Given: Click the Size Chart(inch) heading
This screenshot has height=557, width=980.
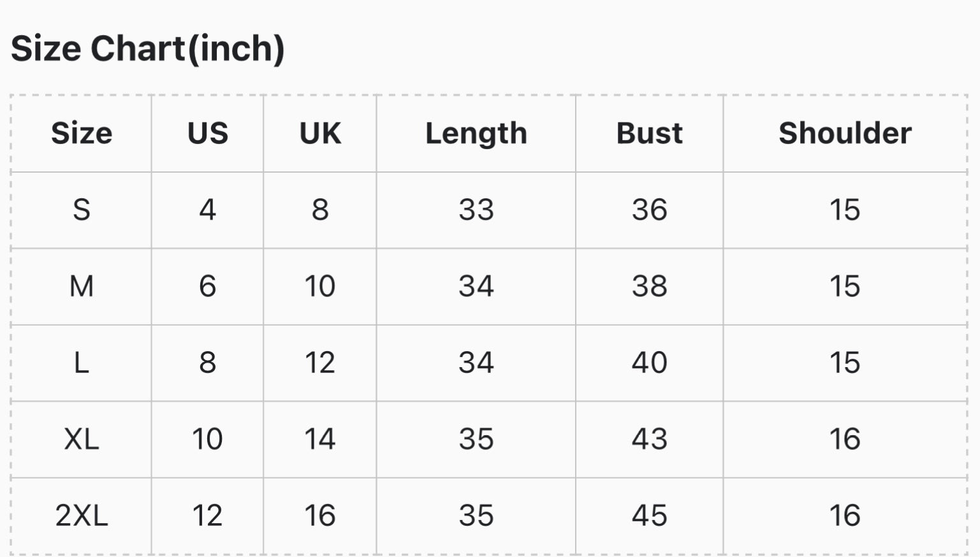Looking at the screenshot, I should tap(147, 49).
